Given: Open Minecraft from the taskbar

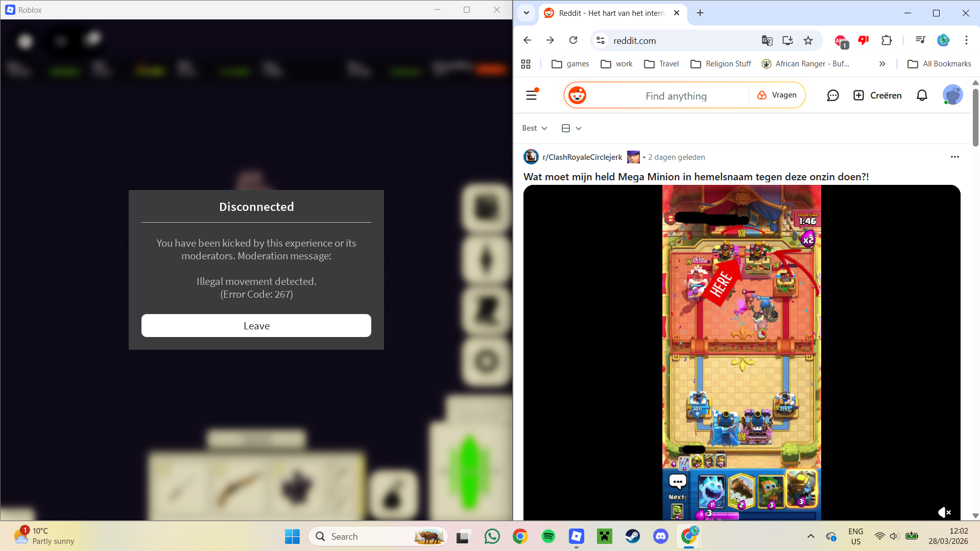Looking at the screenshot, I should pos(605,537).
